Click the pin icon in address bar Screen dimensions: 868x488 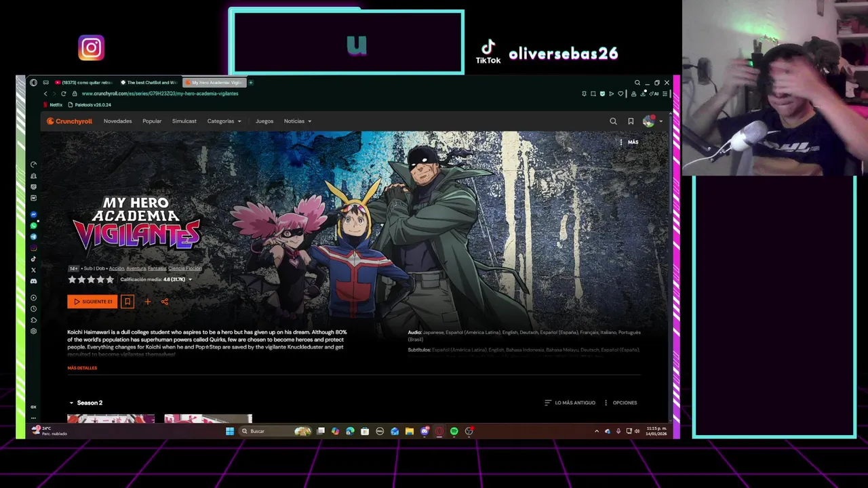pos(584,94)
